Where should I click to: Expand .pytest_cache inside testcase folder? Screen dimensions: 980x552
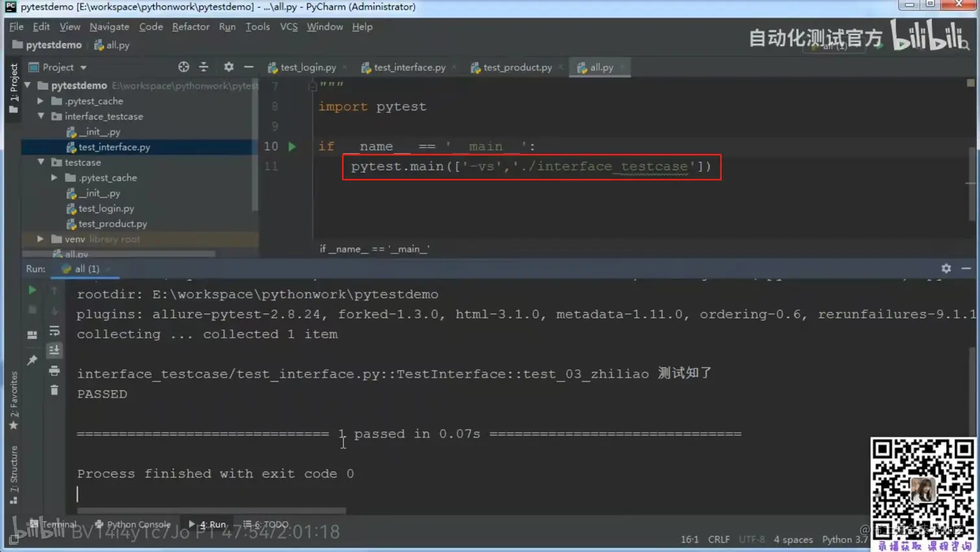tap(54, 178)
